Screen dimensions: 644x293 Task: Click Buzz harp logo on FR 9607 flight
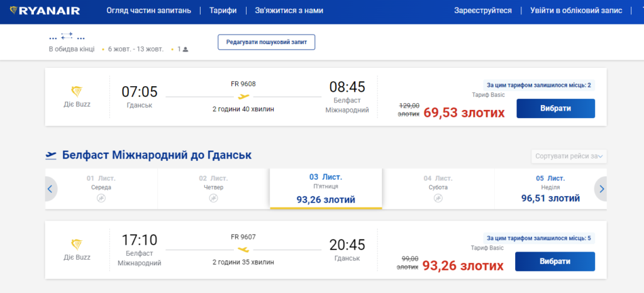click(77, 245)
